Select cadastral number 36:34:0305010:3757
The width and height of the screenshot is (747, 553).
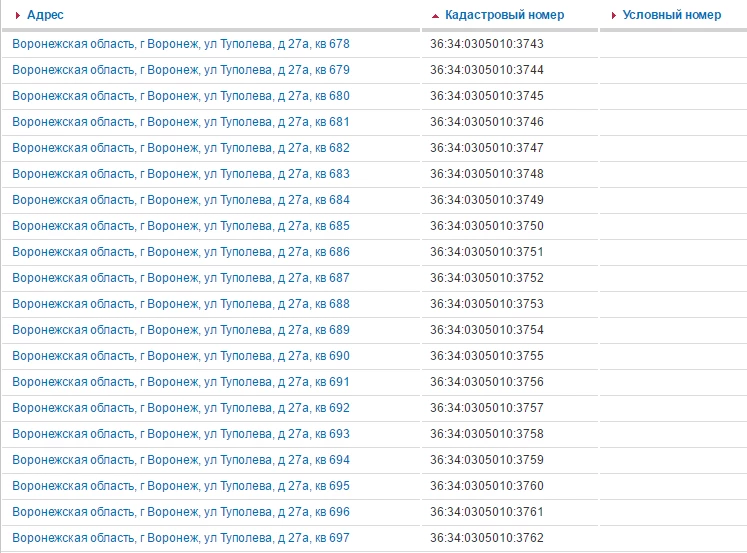click(487, 408)
